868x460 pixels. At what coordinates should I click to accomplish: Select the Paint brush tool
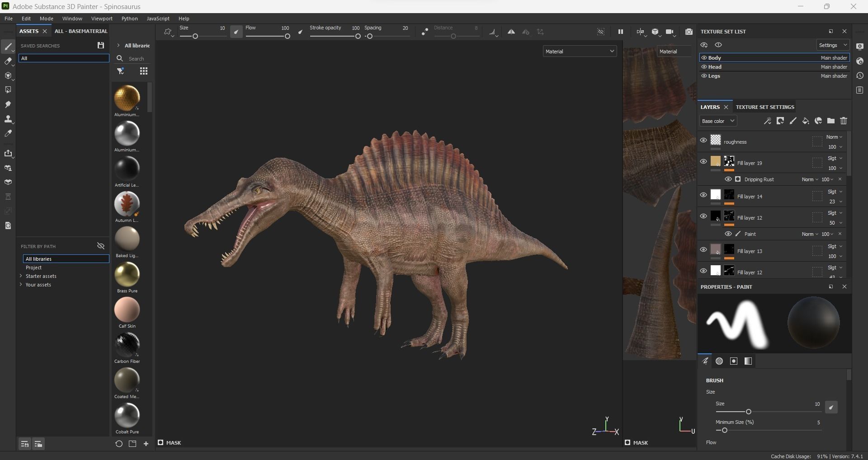tap(8, 47)
